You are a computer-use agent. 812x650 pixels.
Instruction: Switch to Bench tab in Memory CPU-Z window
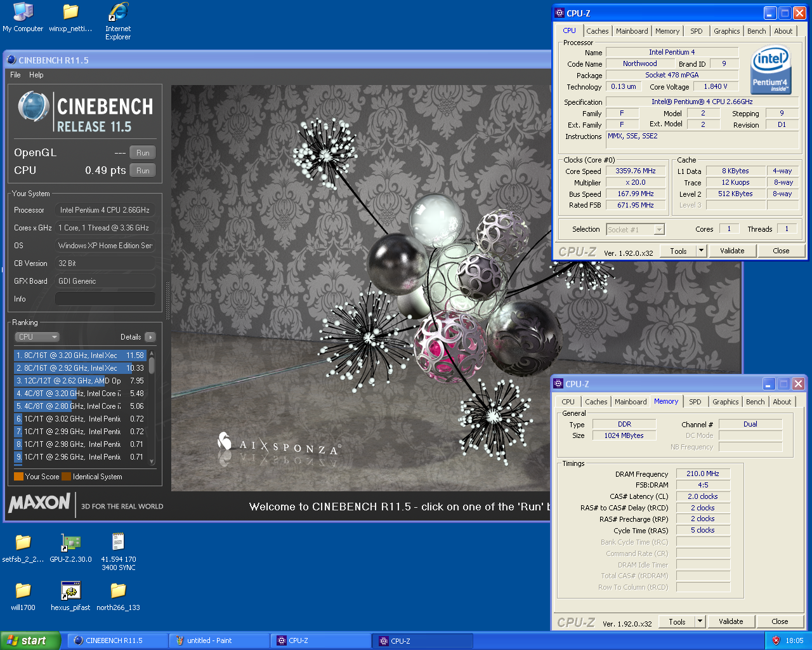pos(755,402)
